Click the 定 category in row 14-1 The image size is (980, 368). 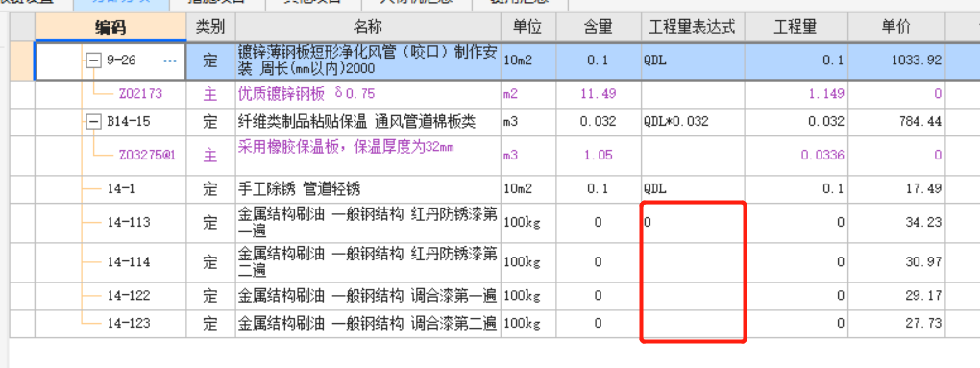(210, 189)
